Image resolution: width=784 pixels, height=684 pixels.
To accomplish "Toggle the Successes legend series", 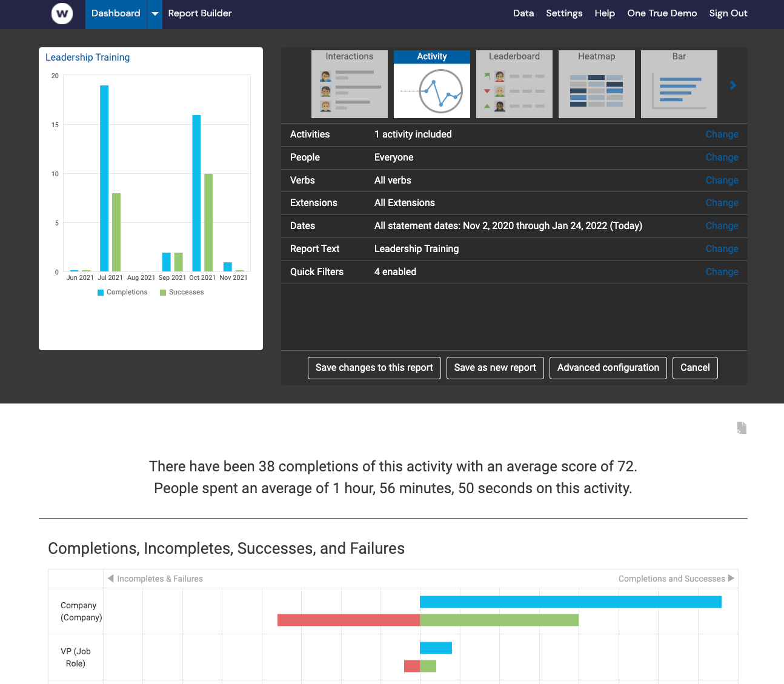I will point(181,292).
